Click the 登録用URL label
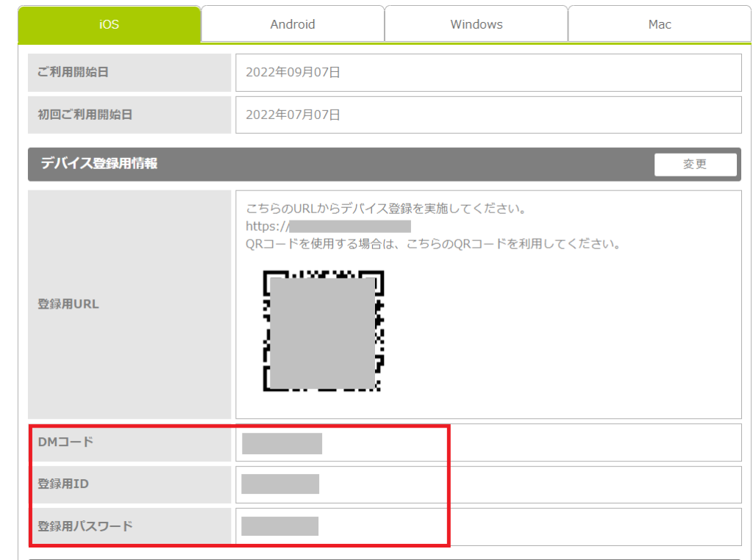753x560 pixels. pos(68,304)
